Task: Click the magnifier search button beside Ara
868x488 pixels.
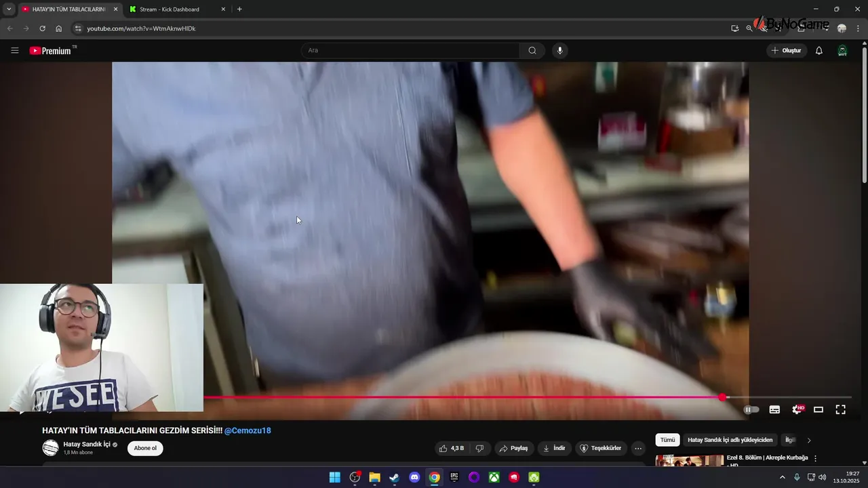Action: 532,50
